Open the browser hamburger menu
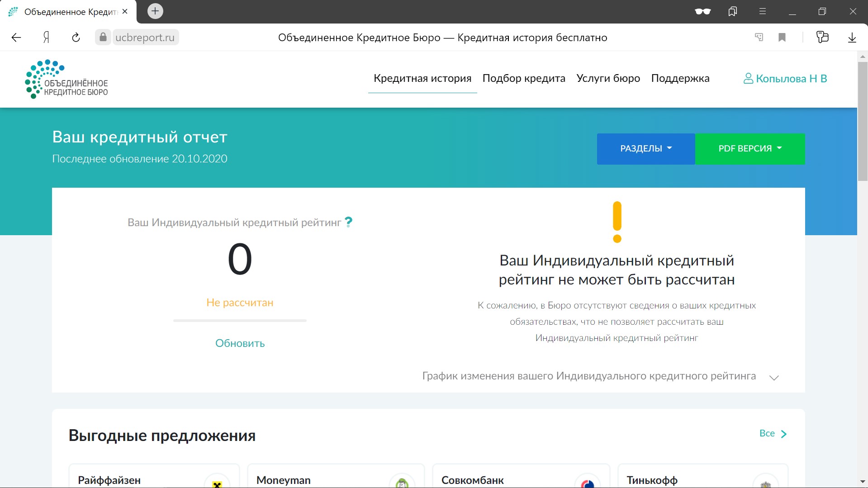The image size is (868, 488). click(763, 11)
